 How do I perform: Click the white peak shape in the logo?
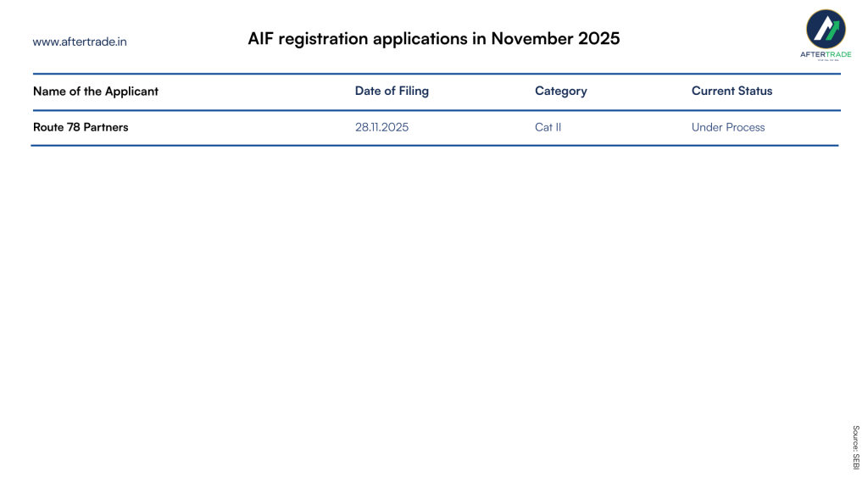(x=822, y=30)
